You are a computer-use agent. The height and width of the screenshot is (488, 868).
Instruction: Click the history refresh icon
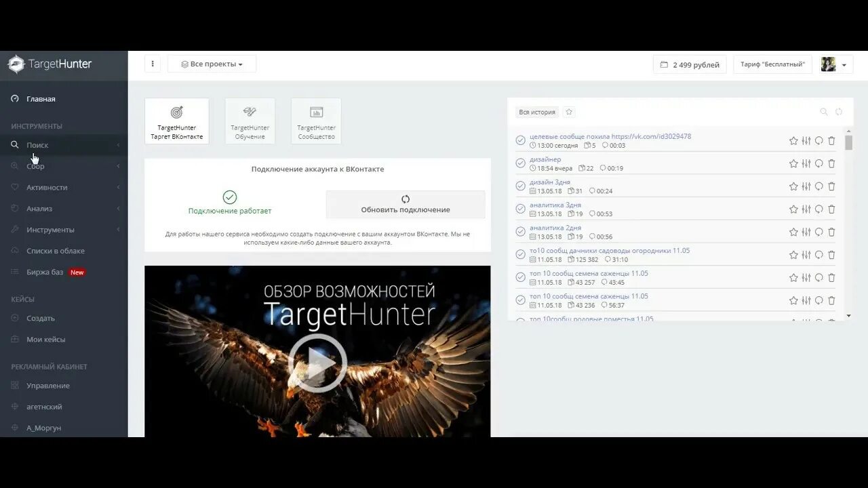click(x=839, y=112)
